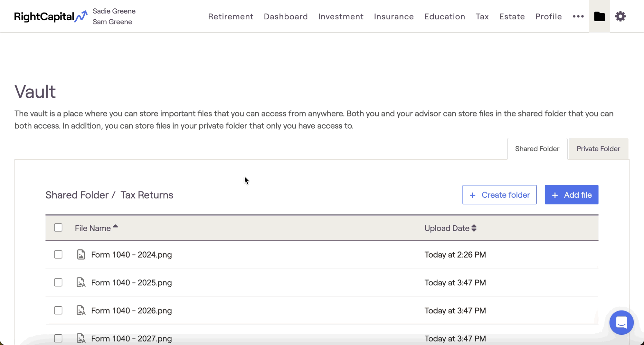Screen dimensions: 644x345
Task: Open the chat support bubble
Action: coord(621,322)
